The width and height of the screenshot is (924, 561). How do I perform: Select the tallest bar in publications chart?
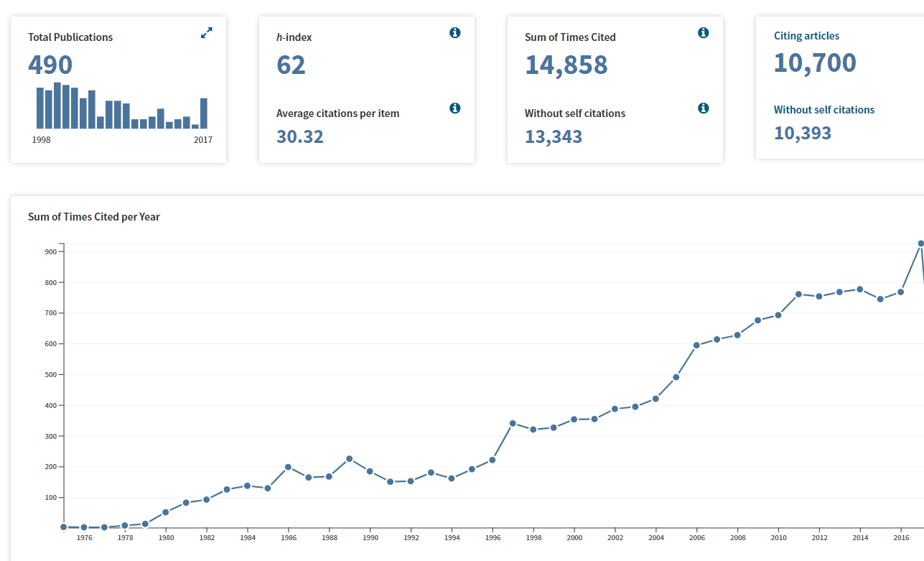point(57,106)
